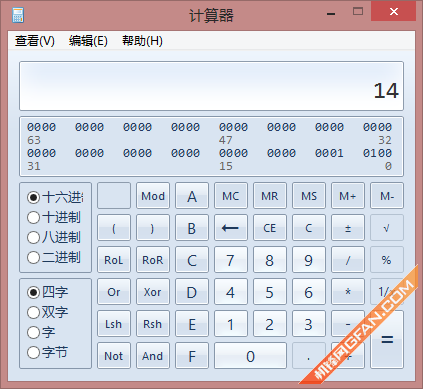Click the MS memory store button

309,196
